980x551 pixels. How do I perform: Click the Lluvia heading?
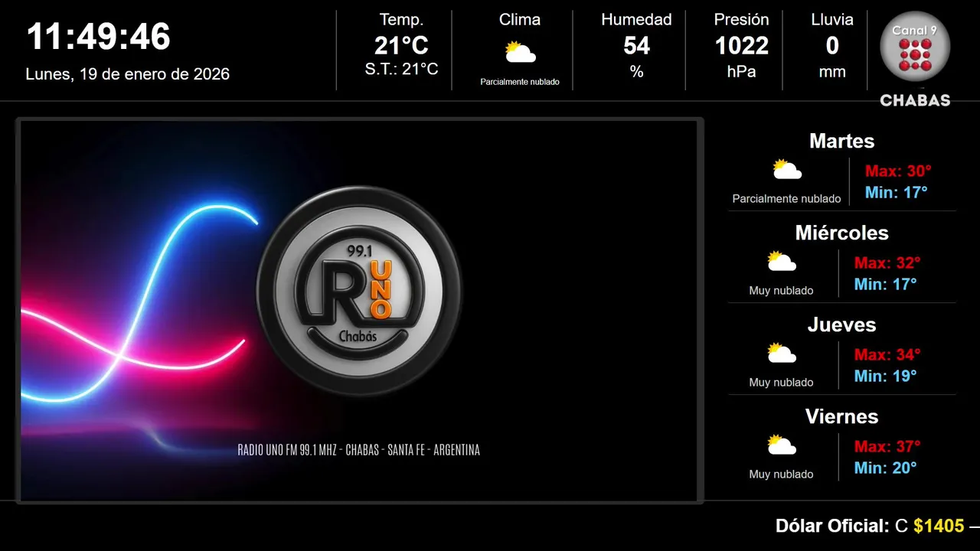click(x=832, y=20)
